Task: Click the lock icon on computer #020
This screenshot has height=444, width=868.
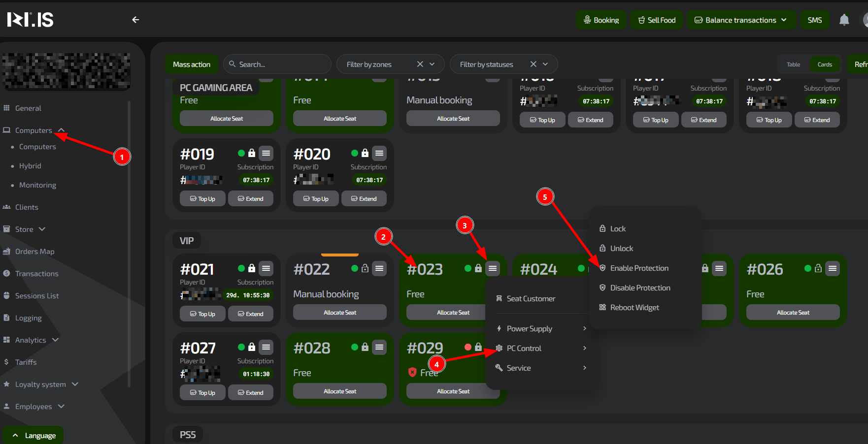Action: (x=365, y=153)
